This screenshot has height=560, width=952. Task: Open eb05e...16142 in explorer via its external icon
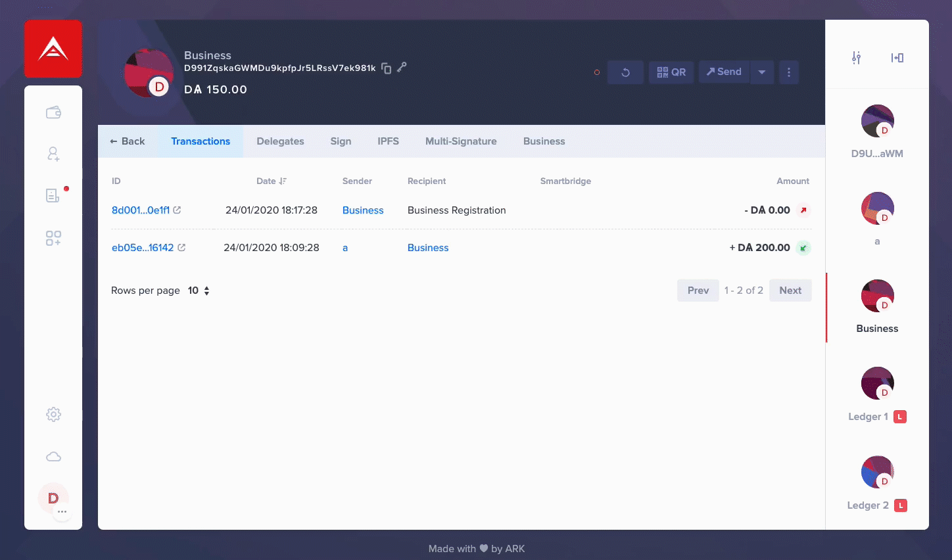181,248
